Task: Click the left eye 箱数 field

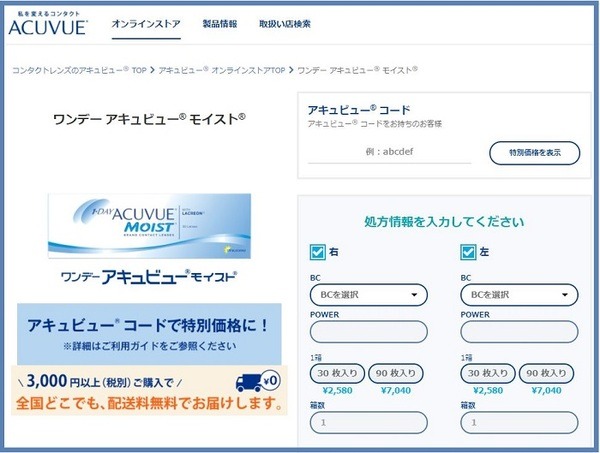Action: click(x=519, y=423)
